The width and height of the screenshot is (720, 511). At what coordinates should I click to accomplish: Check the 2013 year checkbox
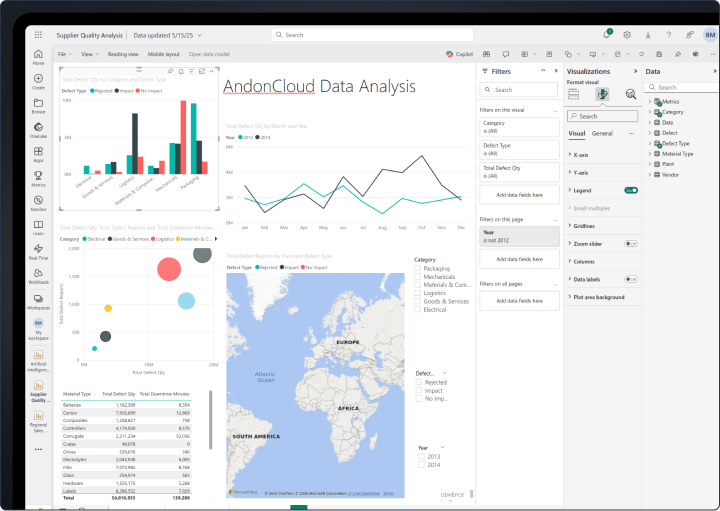click(421, 456)
